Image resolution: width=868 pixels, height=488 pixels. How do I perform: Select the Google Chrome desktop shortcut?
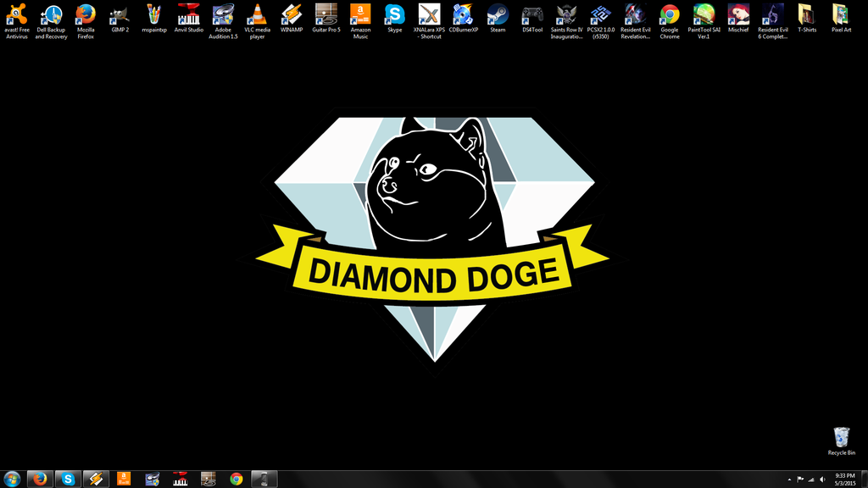tap(670, 21)
